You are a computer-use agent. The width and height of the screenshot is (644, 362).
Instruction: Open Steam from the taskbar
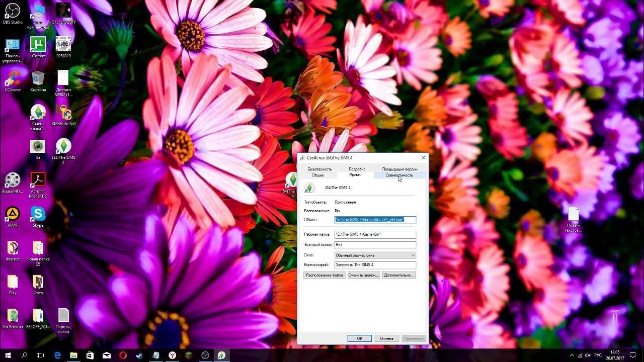pos(139,355)
